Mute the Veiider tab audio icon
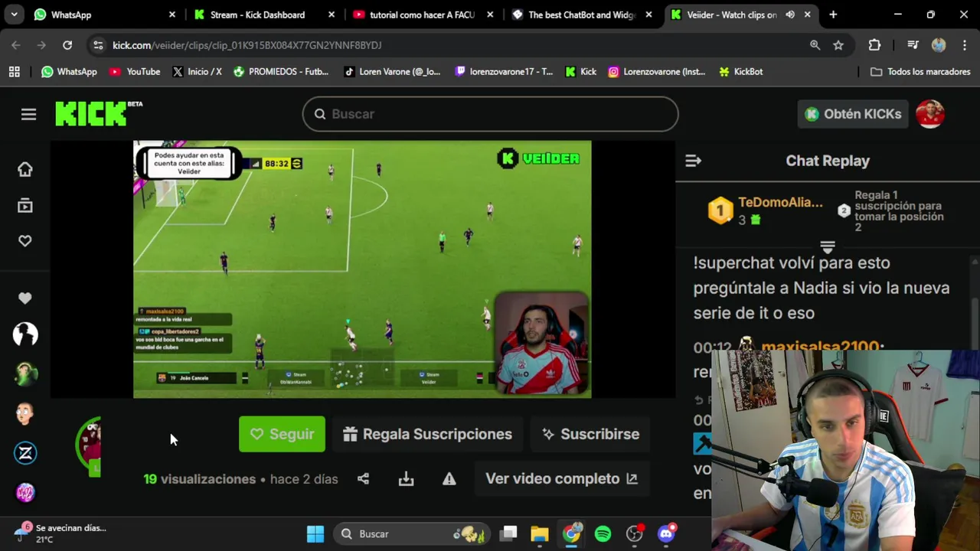The image size is (980, 551). coord(789,15)
